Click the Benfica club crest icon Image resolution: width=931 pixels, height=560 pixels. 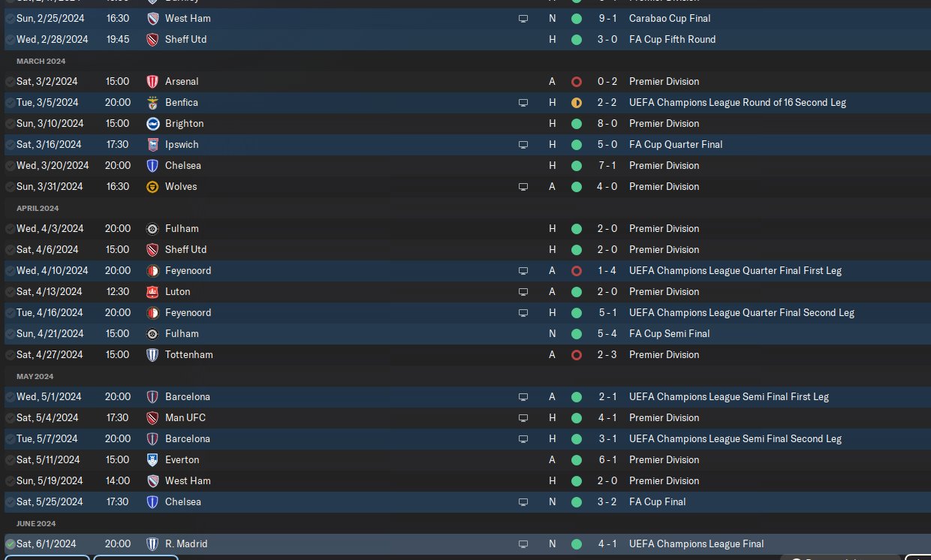pos(152,102)
